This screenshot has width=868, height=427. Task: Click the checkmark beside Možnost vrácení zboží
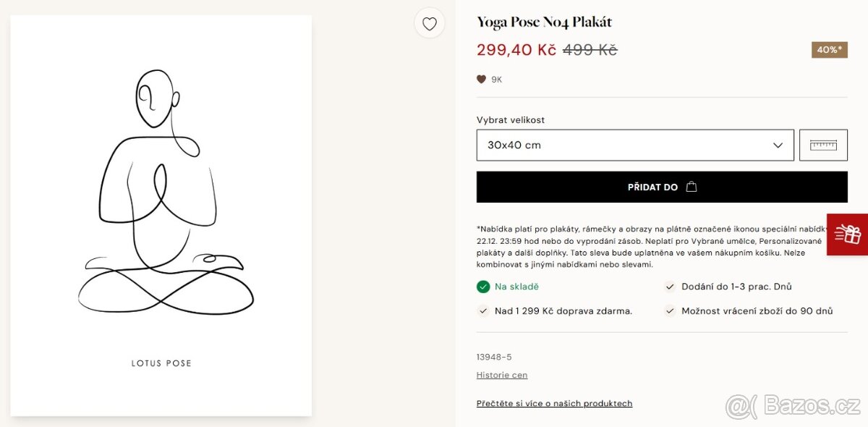tap(670, 311)
